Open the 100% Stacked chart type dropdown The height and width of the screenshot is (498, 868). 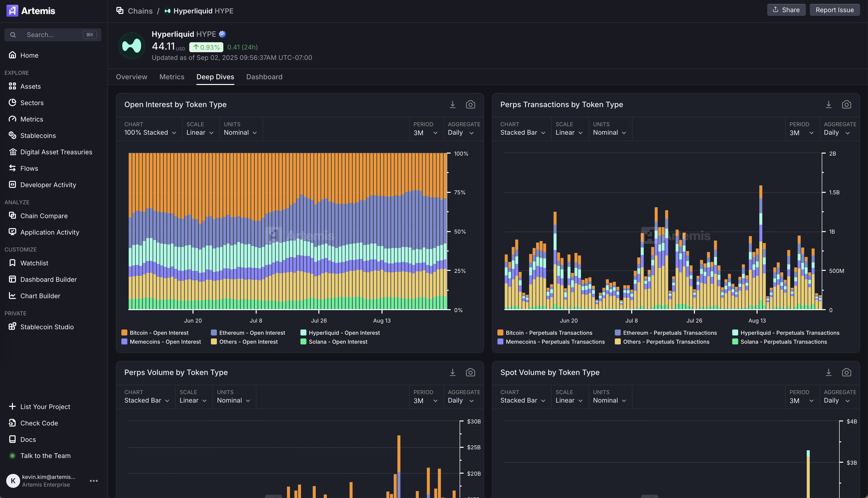pos(150,132)
